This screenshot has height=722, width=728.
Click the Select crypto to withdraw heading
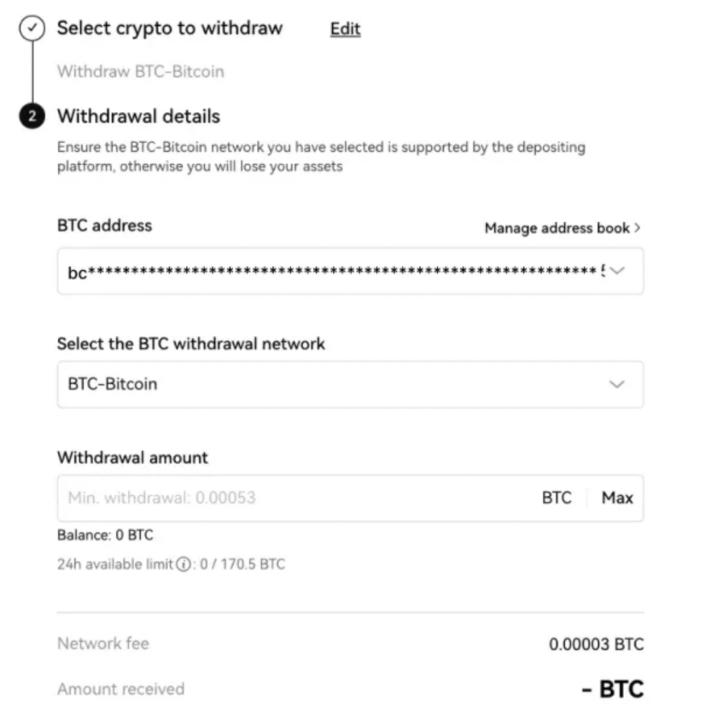pyautogui.click(x=170, y=28)
